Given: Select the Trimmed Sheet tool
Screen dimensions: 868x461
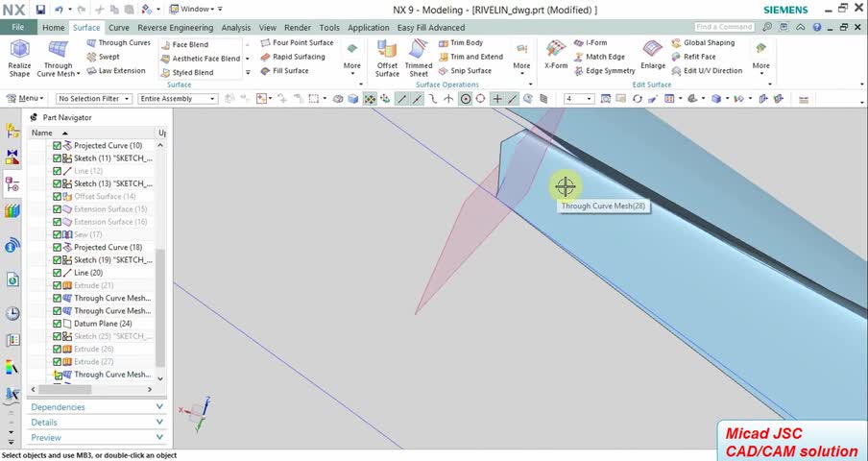Looking at the screenshot, I should coord(419,59).
